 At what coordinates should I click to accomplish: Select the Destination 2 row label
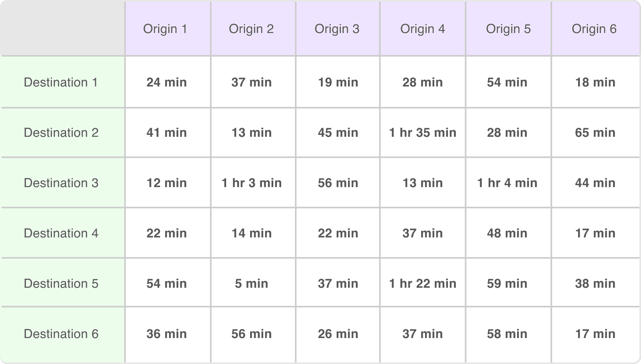(61, 132)
